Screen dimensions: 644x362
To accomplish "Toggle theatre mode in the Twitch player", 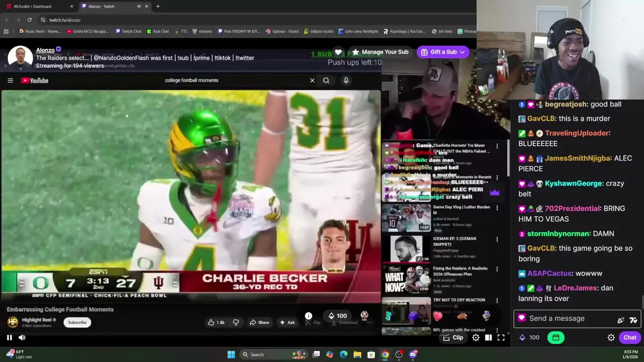I will pyautogui.click(x=488, y=338).
